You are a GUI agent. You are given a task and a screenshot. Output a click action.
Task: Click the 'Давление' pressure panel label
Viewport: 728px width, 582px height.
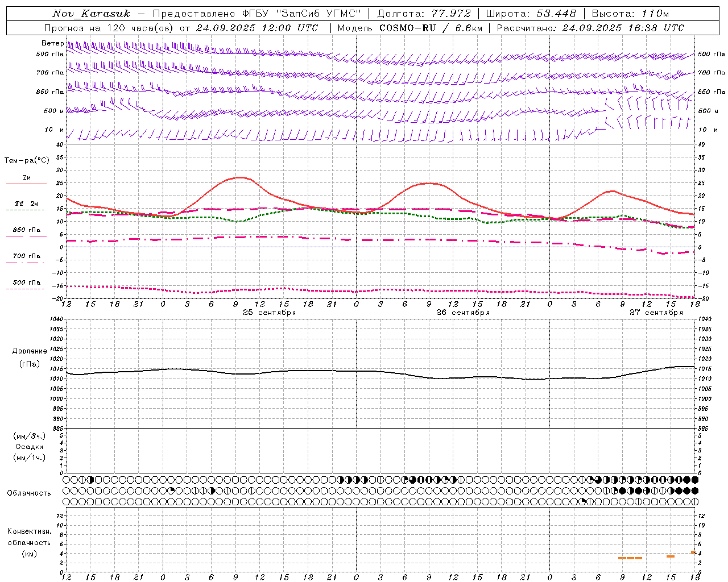click(30, 351)
